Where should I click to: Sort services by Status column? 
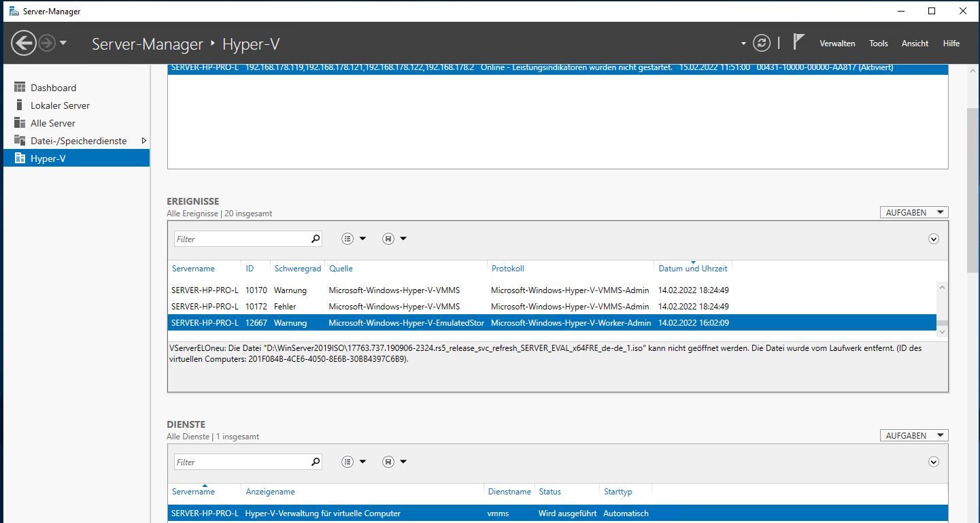550,492
